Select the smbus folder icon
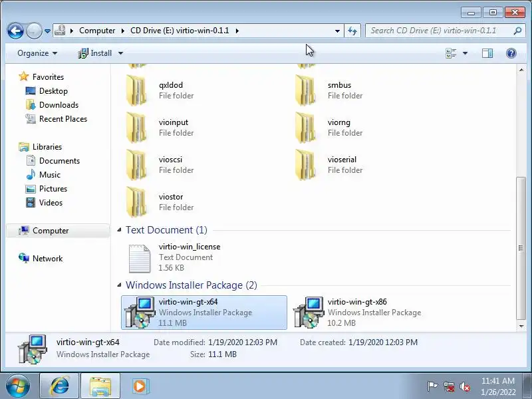532x399 pixels. [306, 90]
